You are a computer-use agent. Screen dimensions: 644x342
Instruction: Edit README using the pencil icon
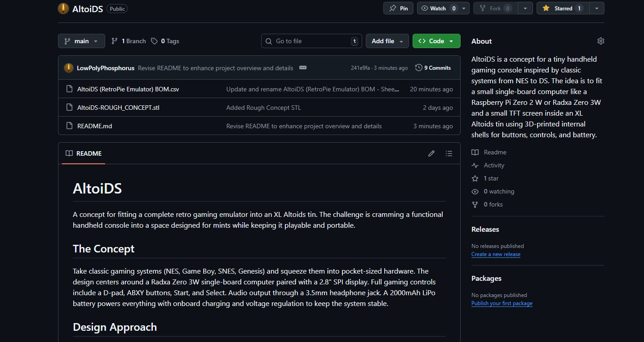[431, 153]
